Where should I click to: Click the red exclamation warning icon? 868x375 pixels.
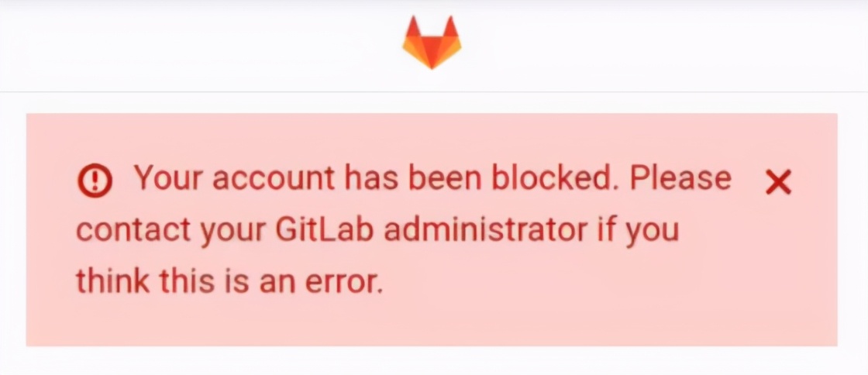pos(95,182)
